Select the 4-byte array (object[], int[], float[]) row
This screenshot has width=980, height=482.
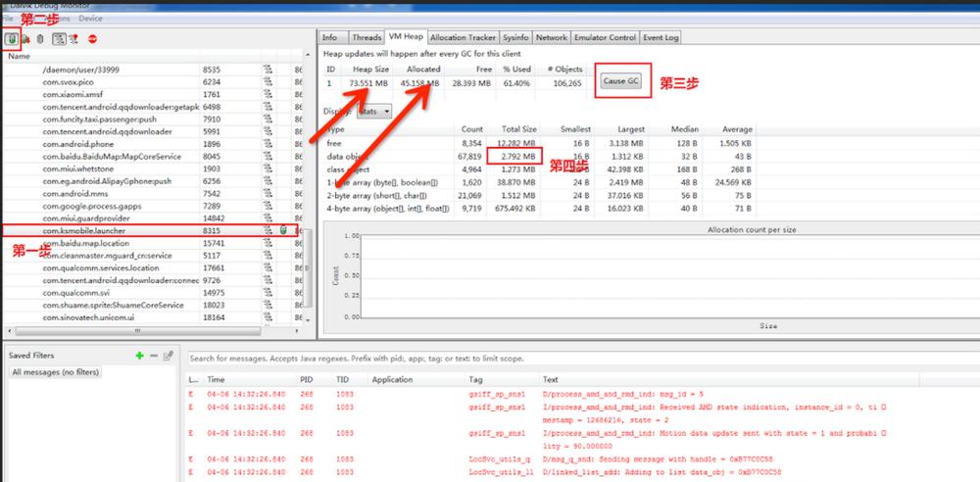coord(539,208)
